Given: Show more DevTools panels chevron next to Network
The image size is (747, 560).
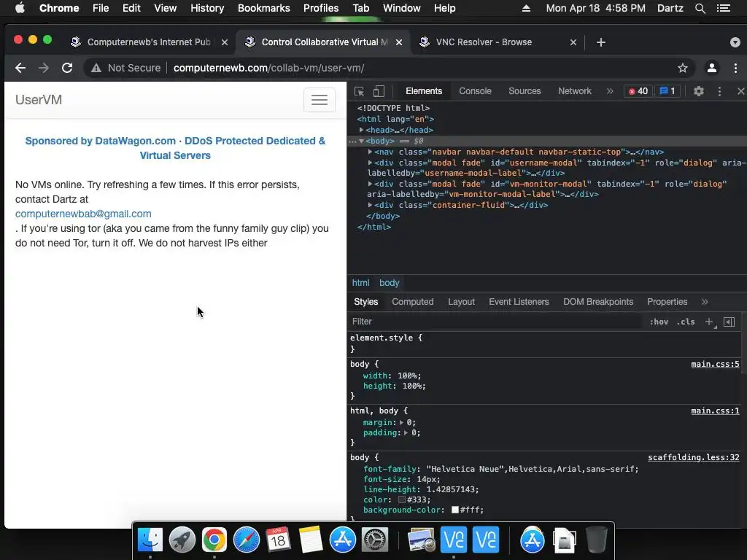Looking at the screenshot, I should [610, 91].
